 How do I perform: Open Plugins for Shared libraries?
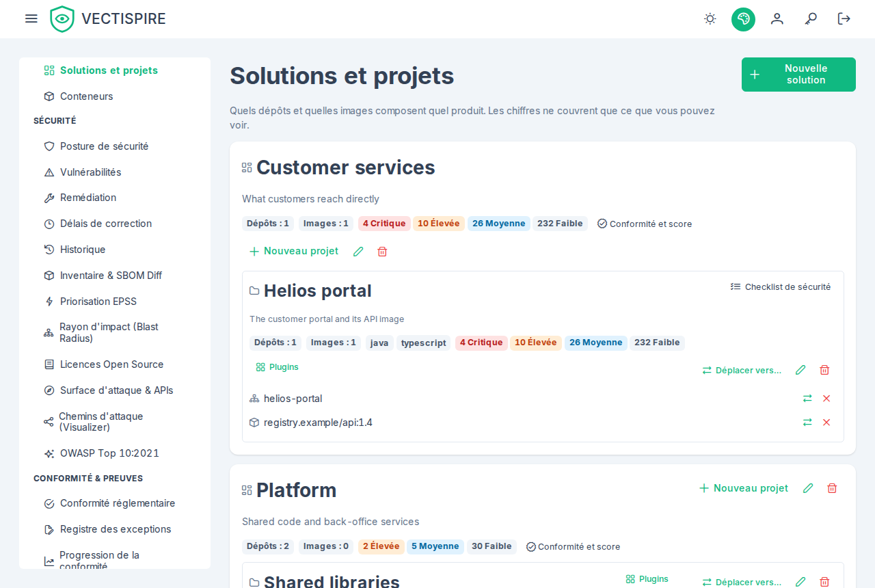647,579
